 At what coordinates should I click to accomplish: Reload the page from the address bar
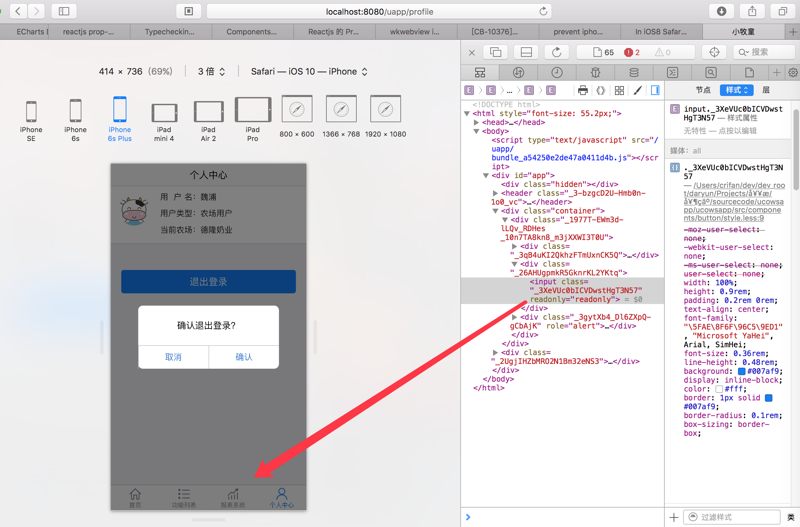tap(543, 11)
